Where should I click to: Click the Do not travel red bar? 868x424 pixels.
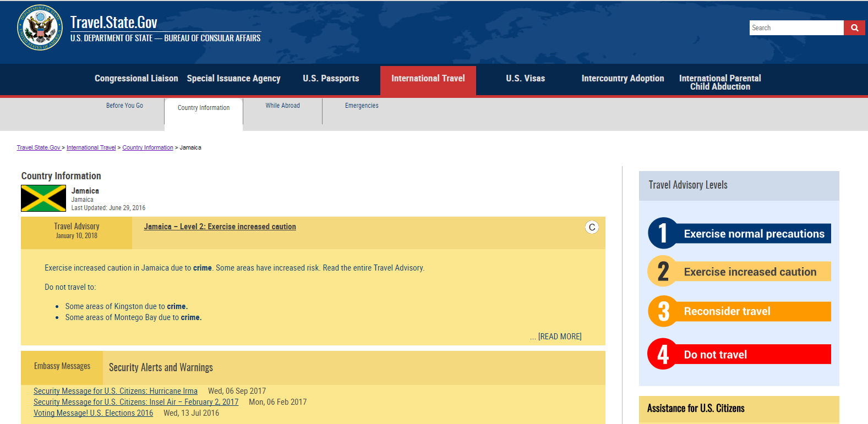point(754,355)
